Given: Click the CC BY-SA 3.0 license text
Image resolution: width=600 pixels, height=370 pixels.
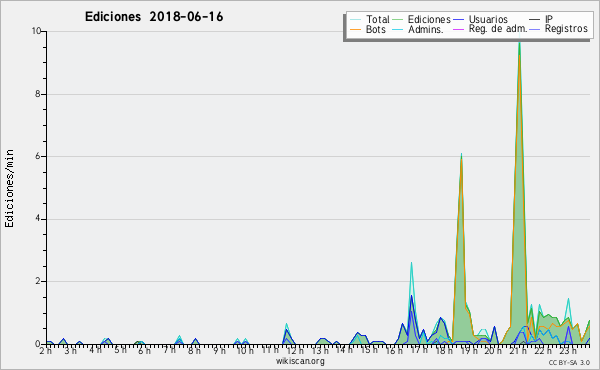Looking at the screenshot, I should click(x=569, y=362).
